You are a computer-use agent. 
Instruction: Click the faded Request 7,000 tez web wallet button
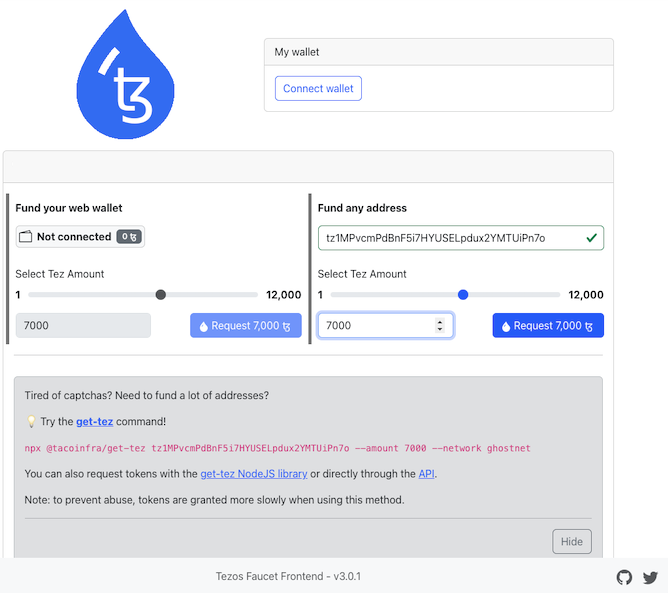(x=246, y=325)
